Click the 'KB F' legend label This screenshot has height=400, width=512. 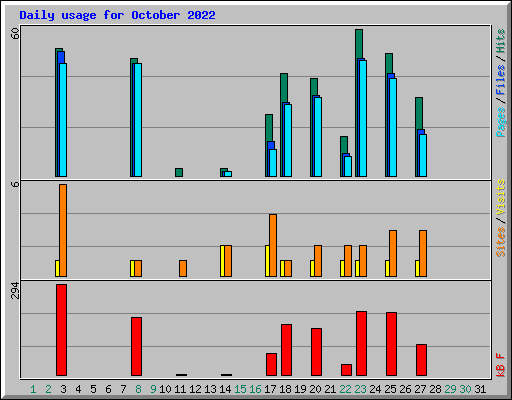coord(501,365)
